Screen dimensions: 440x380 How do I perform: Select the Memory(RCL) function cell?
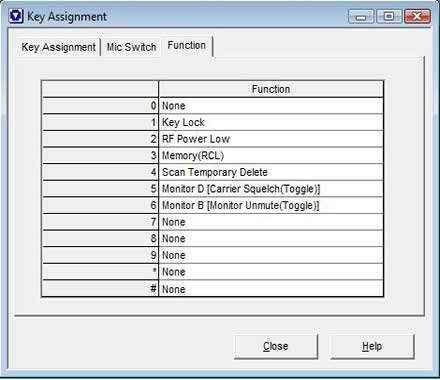[x=271, y=156]
